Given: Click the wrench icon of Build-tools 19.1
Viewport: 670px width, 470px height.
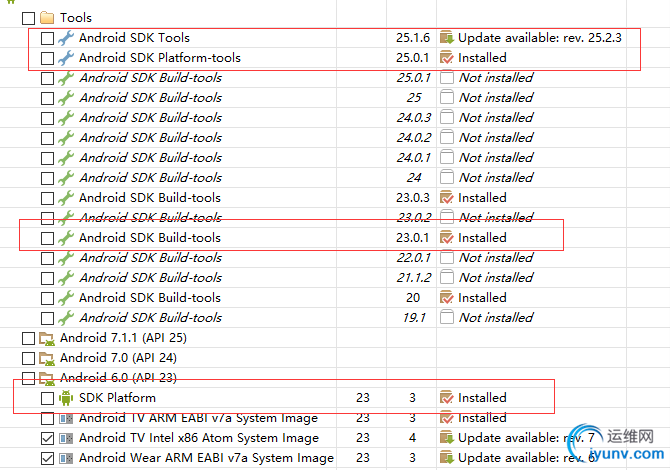Looking at the screenshot, I should click(x=66, y=318).
